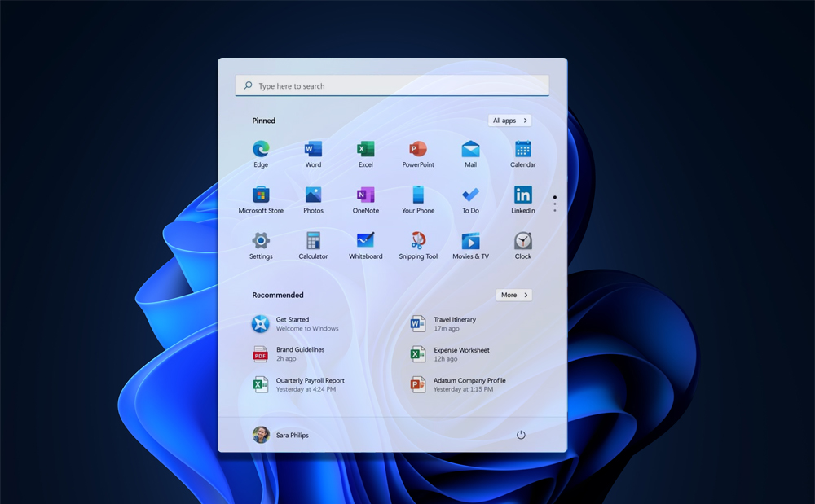Go to the second pinned apps page dot
815x504 pixels.
554,204
